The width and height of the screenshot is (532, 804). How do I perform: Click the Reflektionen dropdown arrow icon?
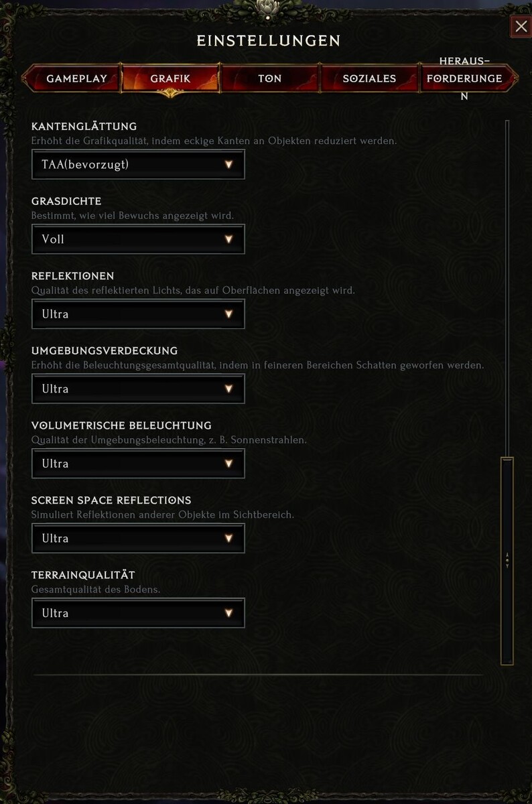228,314
